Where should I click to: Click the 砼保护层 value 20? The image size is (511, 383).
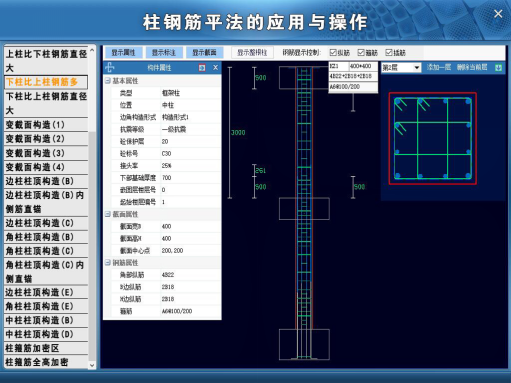click(x=191, y=141)
